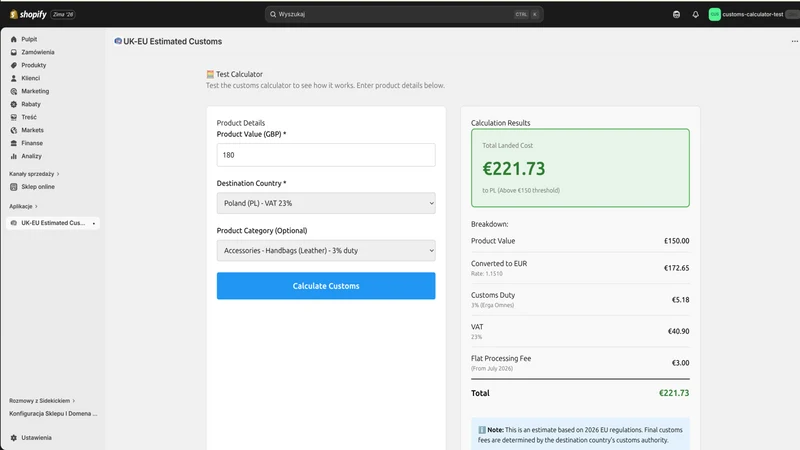This screenshot has width=800, height=450.
Task: Open the UK-EU Estimated Cus... app link
Action: 53,223
